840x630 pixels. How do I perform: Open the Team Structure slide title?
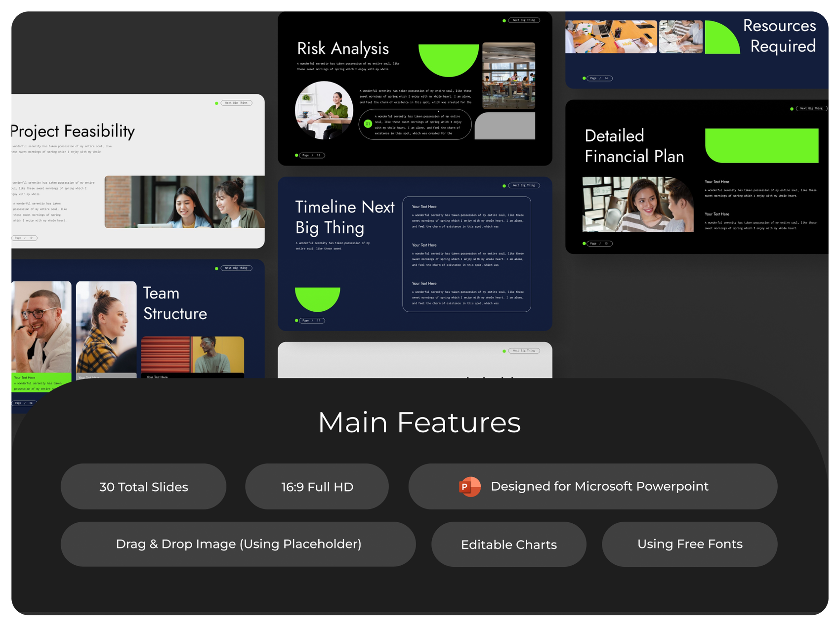[175, 303]
